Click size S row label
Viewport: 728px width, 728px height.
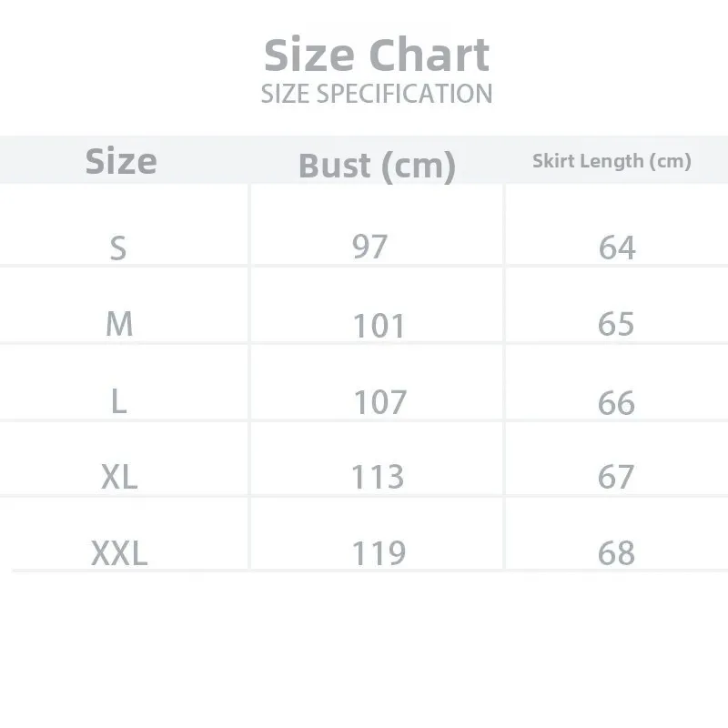(118, 248)
